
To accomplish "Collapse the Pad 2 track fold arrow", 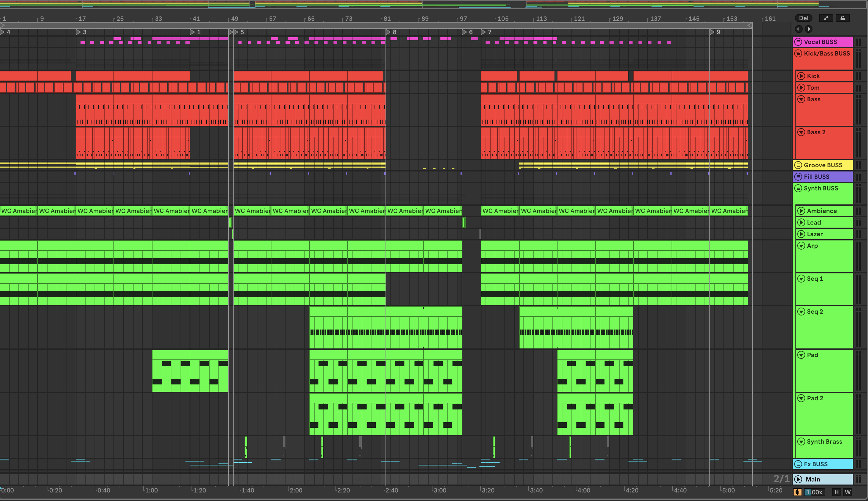I will pyautogui.click(x=801, y=398).
